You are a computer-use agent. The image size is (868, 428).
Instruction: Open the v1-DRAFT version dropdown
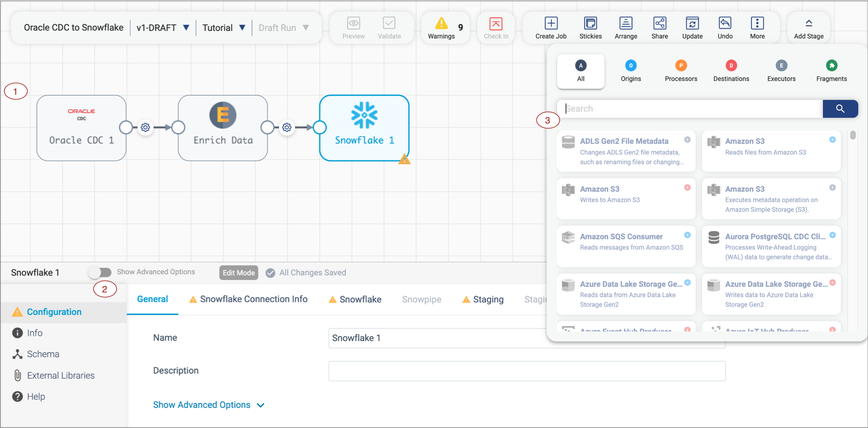point(163,27)
